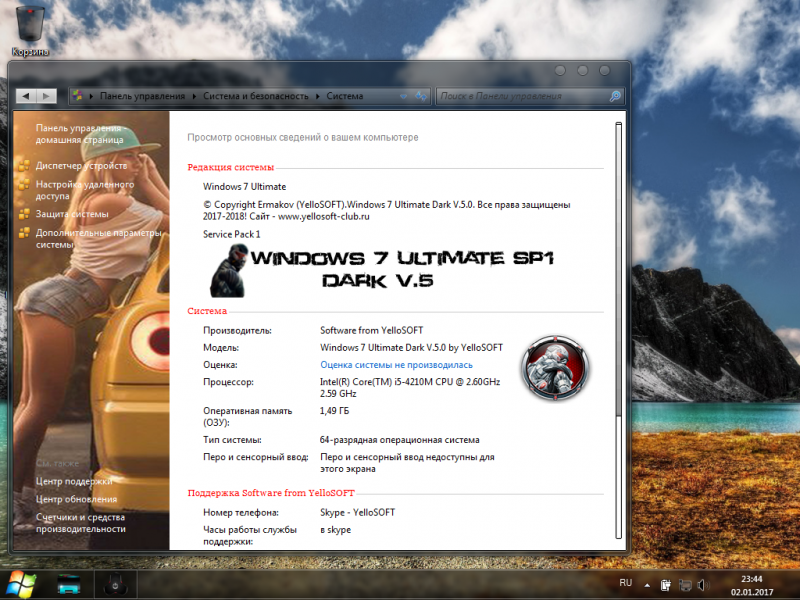Image resolution: width=800 pixels, height=600 pixels.
Task: Click the 1,49 ГБ memory value
Action: click(335, 411)
